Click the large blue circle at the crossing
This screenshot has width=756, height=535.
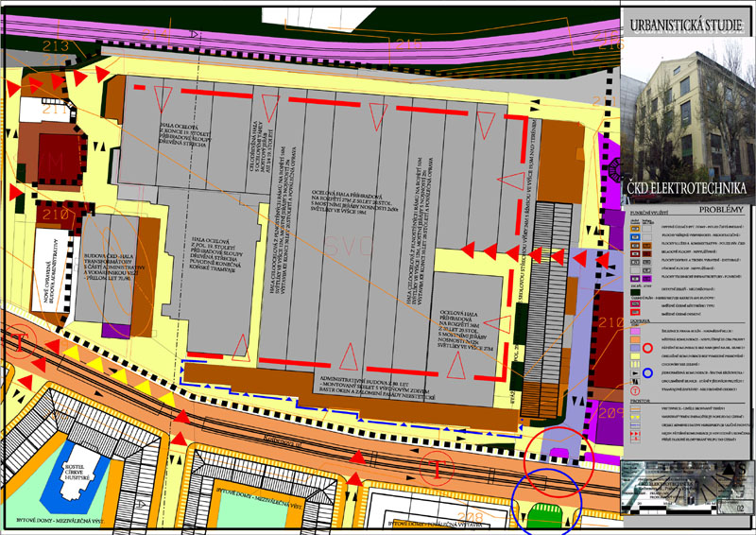(x=547, y=502)
